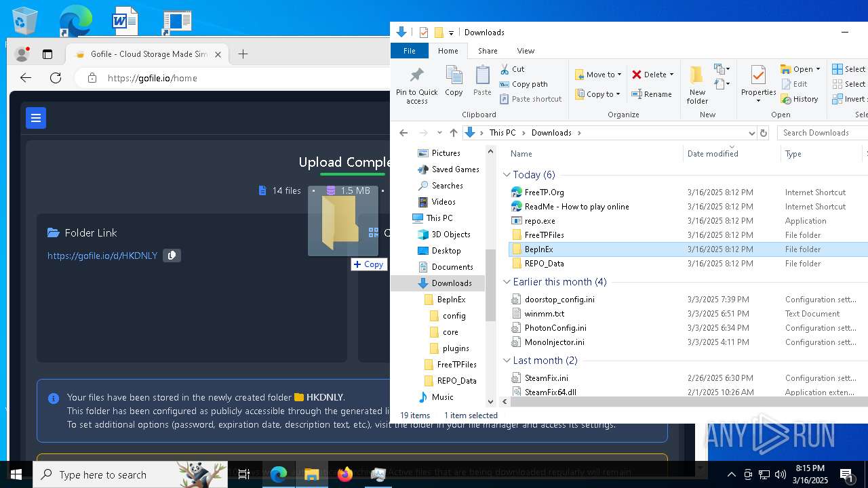This screenshot has height=488, width=868.
Task: Click Select all in the ribbon
Action: click(x=850, y=69)
